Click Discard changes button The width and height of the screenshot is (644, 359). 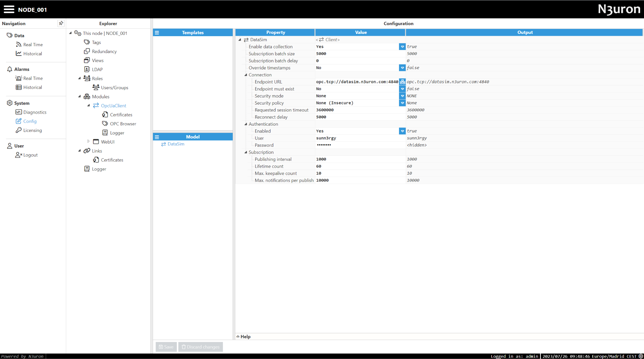pyautogui.click(x=201, y=347)
